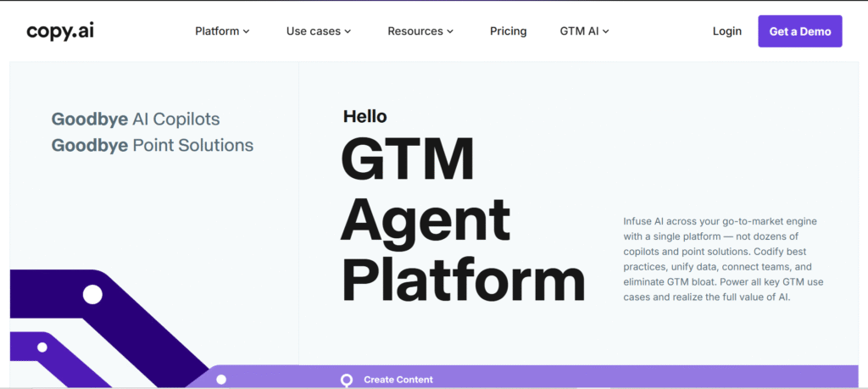Click the Goodbye AI Copilots text
The image size is (868, 389).
(136, 119)
